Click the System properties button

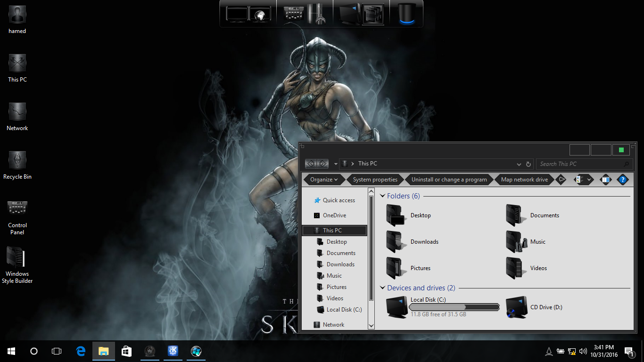375,180
